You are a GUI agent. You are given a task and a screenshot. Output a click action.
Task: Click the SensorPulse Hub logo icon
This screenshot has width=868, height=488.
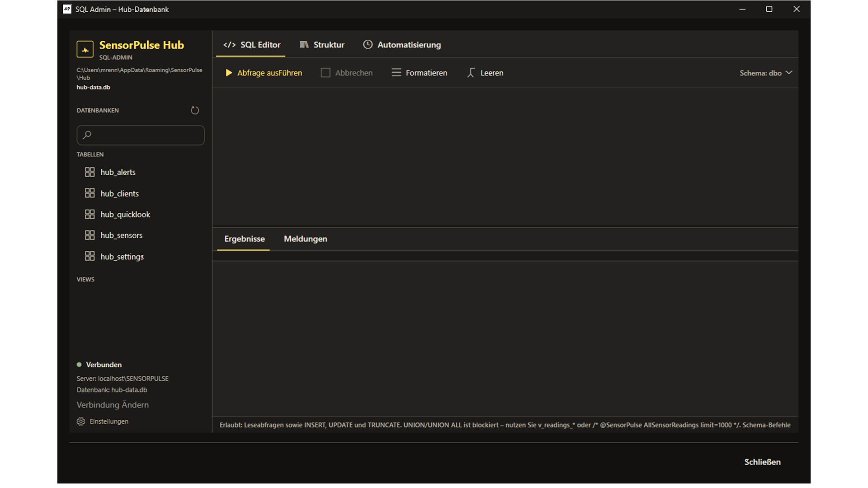click(x=85, y=50)
